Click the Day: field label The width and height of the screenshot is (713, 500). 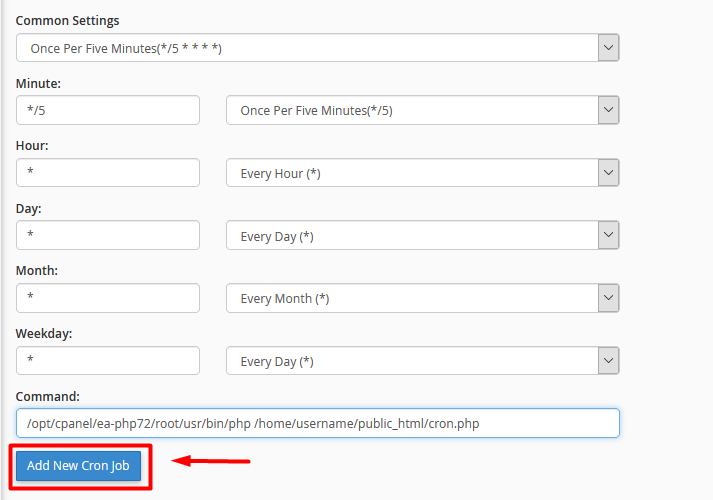coord(29,209)
